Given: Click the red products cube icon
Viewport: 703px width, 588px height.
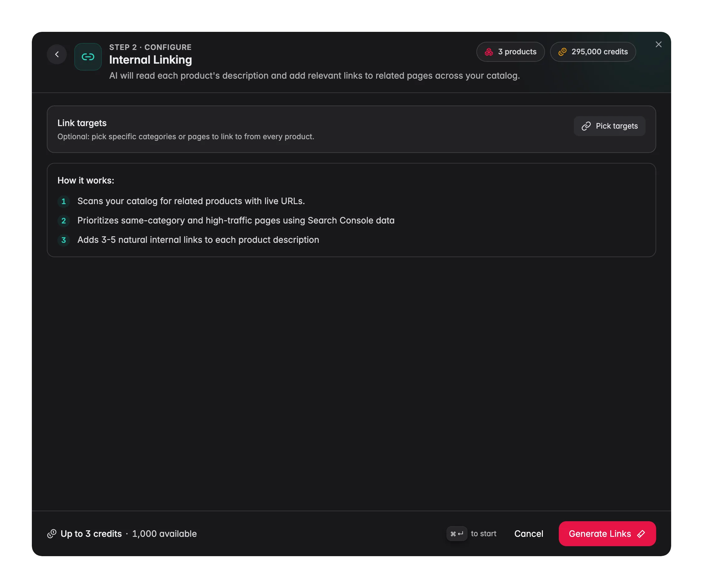Looking at the screenshot, I should [489, 52].
